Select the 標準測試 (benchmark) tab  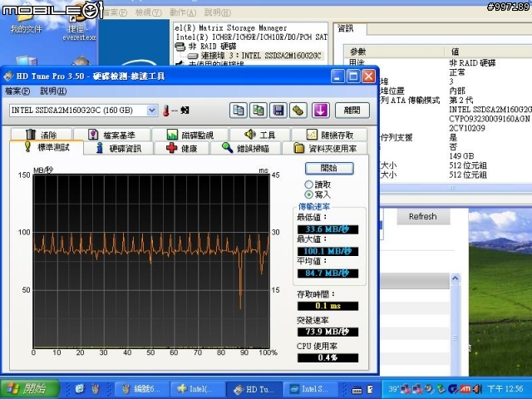tap(47, 147)
